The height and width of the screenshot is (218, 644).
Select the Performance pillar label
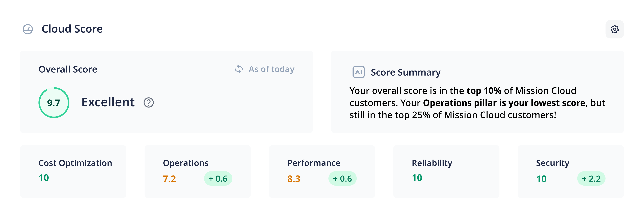pyautogui.click(x=313, y=163)
